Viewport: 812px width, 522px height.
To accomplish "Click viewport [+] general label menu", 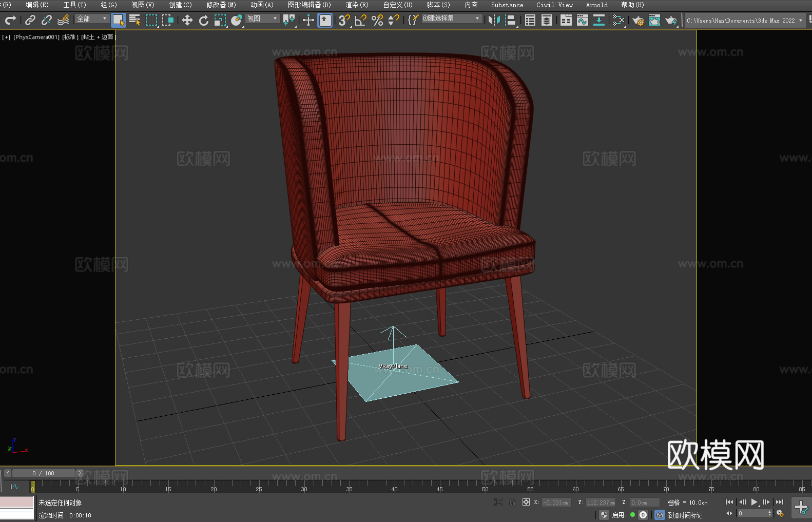I will [x=6, y=37].
